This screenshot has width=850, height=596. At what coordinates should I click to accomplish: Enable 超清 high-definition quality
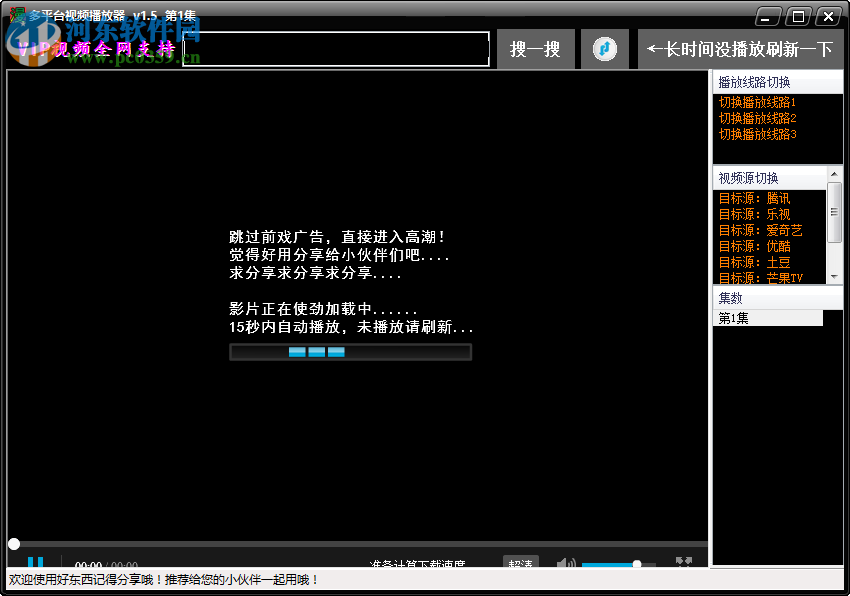pyautogui.click(x=520, y=563)
